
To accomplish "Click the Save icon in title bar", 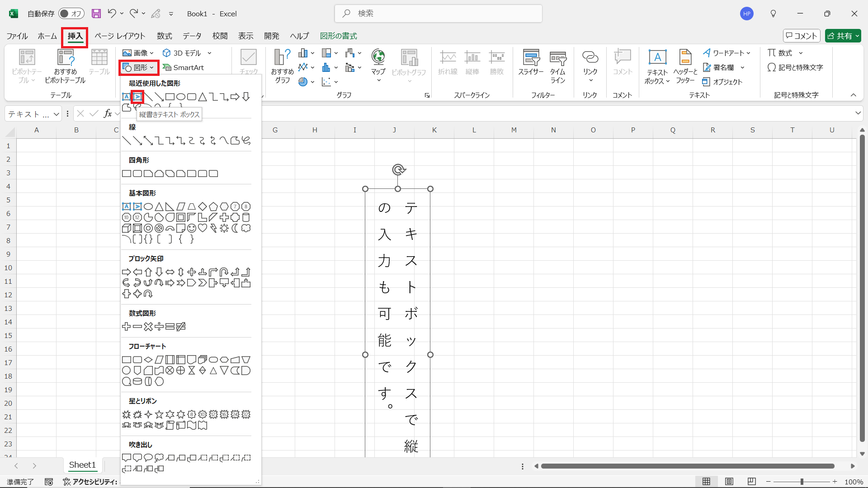I will tap(96, 14).
